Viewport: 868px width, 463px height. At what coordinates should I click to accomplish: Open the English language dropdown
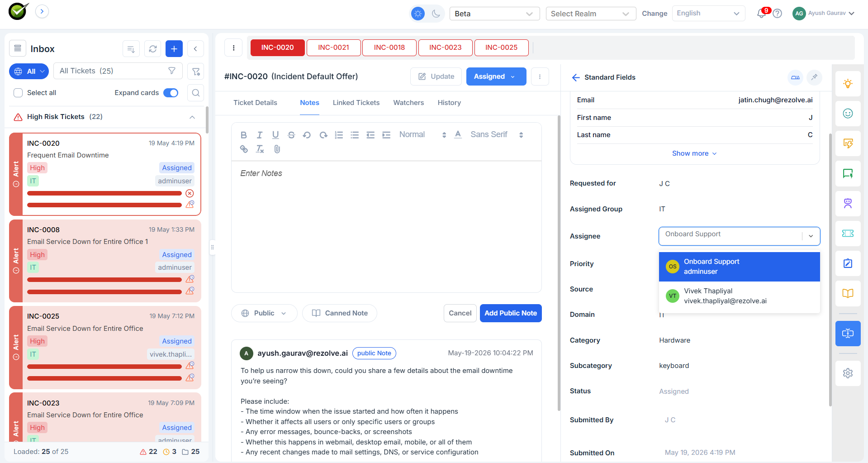[x=708, y=14]
